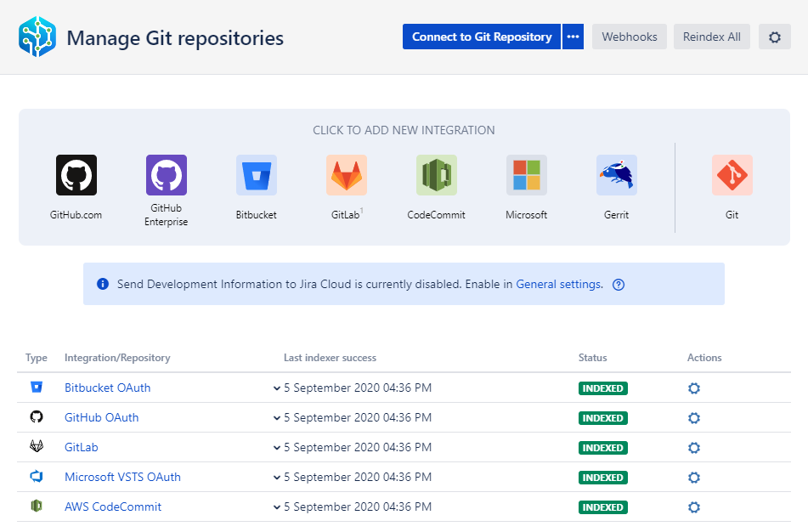Screen dimensions: 808x532
Task: Open help for the Jira Cloud notice
Action: pyautogui.click(x=619, y=285)
